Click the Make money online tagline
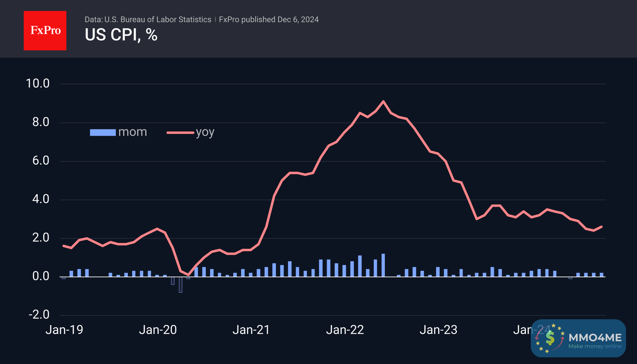 pyautogui.click(x=595, y=346)
